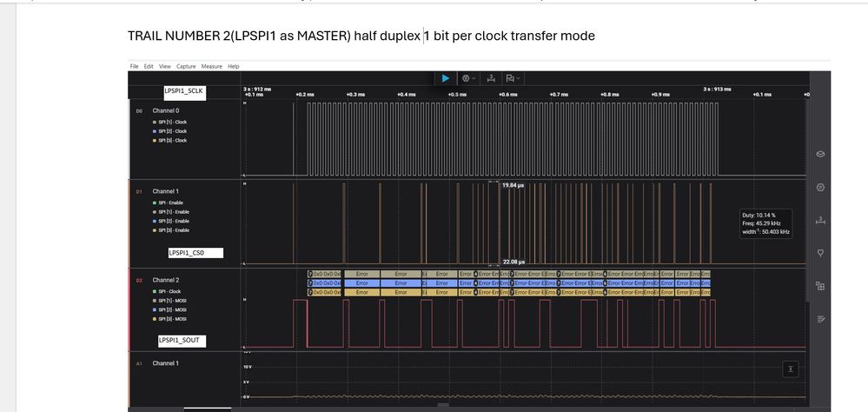This screenshot has height=412, width=868.
Task: Click the horizontal scrollbar handle below the analog trace
Action: (x=443, y=405)
